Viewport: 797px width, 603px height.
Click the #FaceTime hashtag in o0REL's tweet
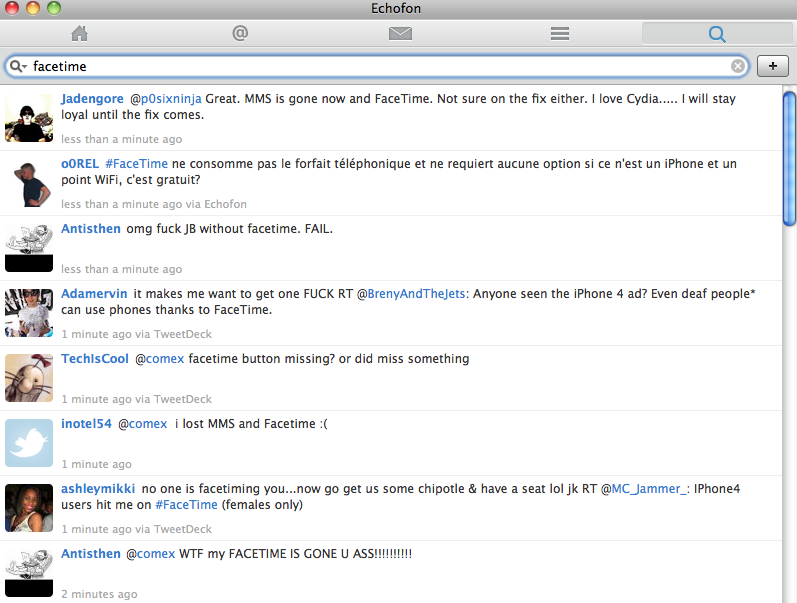[x=136, y=164]
